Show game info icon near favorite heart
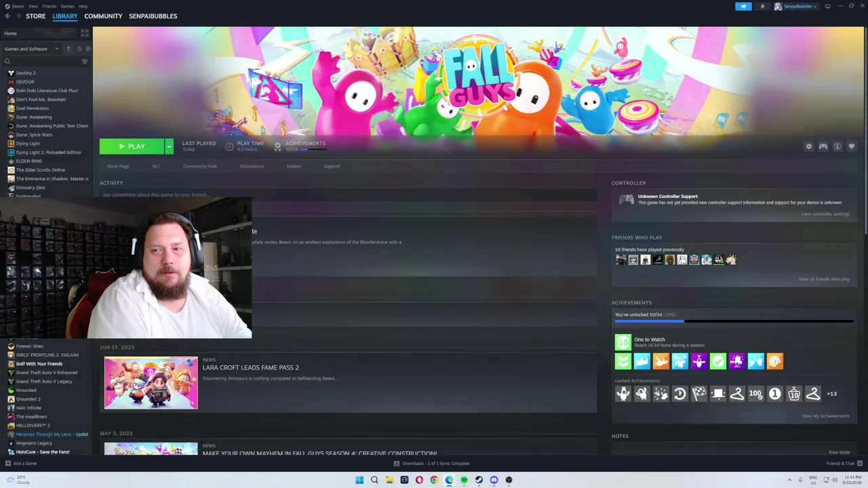 (x=837, y=146)
